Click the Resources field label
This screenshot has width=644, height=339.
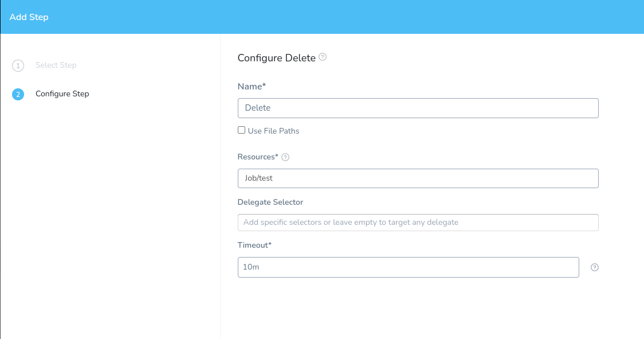[x=257, y=157]
